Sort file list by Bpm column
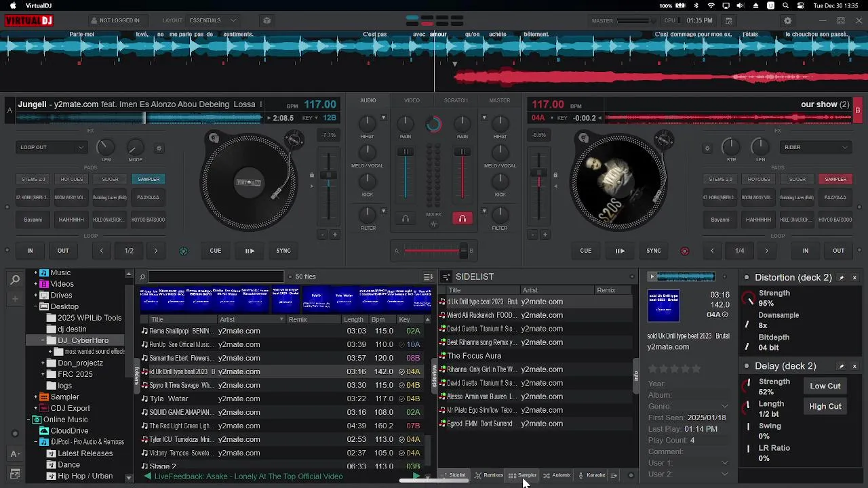The width and height of the screenshot is (868, 488). (x=378, y=319)
